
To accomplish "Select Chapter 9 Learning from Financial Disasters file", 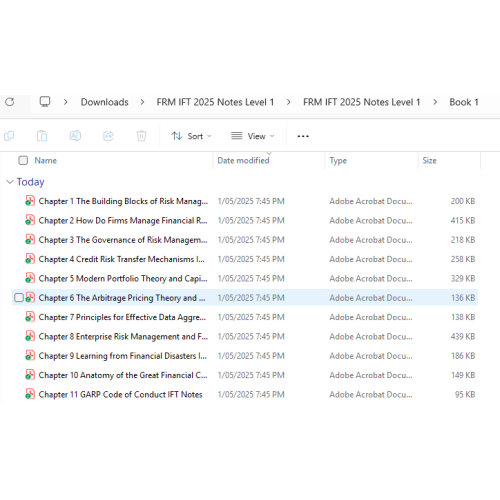I will (x=123, y=356).
